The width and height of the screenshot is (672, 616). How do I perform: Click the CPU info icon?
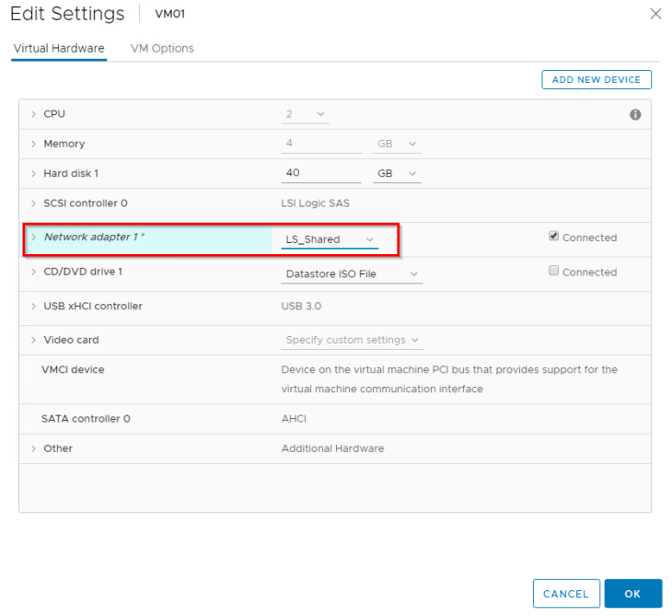634,115
